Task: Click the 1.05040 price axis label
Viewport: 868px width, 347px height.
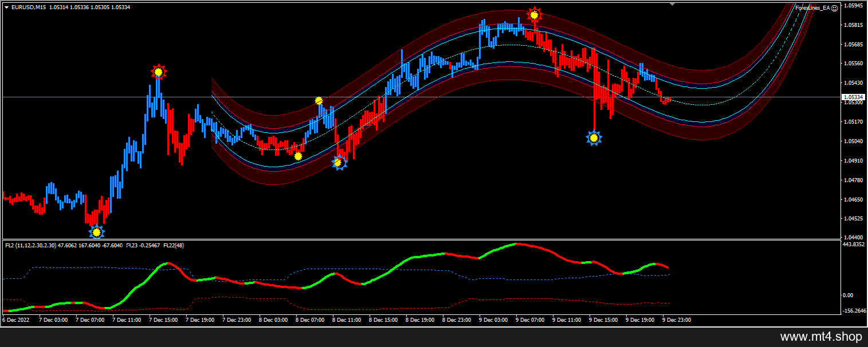Action: pos(853,141)
